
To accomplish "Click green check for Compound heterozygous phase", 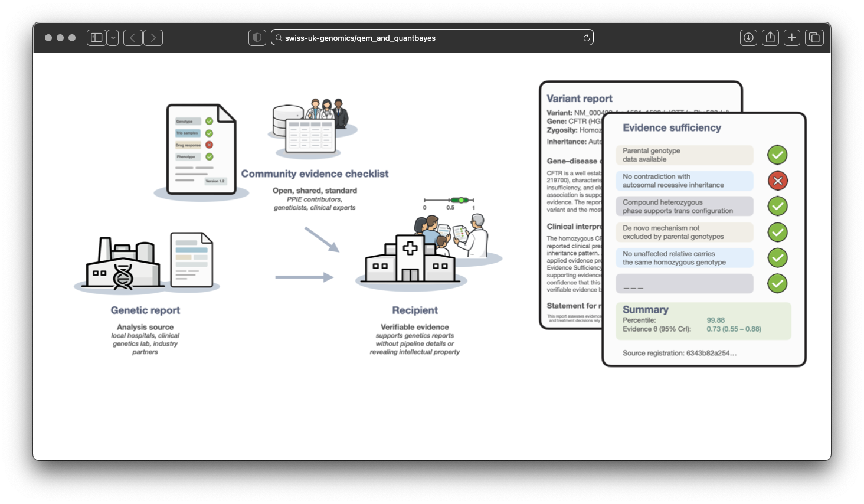I will (777, 206).
